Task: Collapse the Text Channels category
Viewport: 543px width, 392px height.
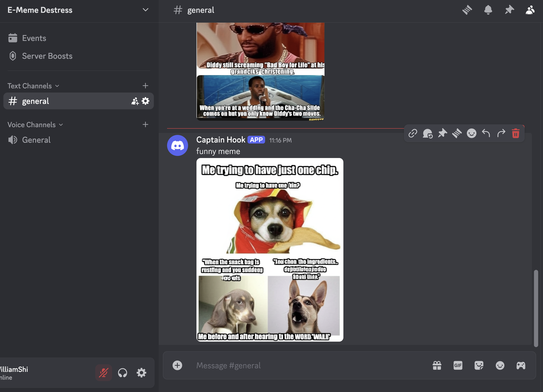Action: click(x=33, y=86)
